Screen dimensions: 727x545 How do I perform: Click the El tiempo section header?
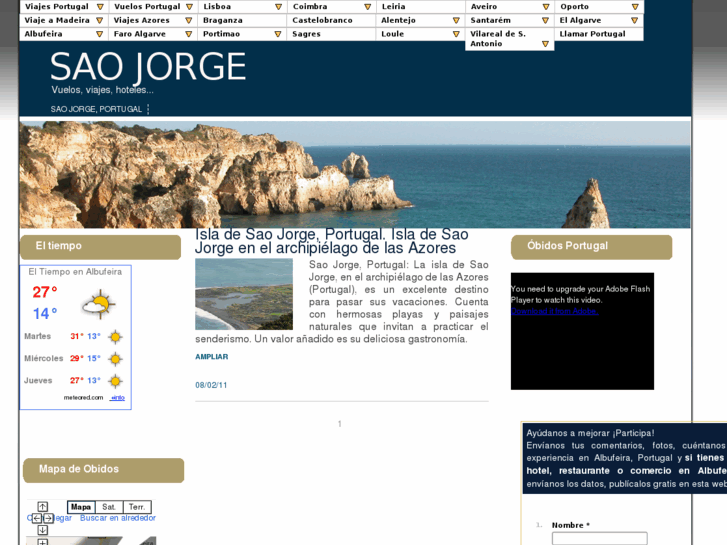101,247
